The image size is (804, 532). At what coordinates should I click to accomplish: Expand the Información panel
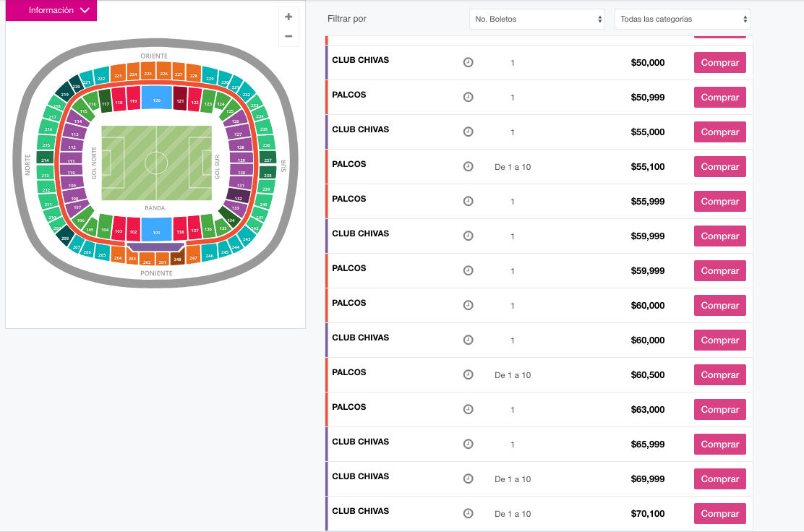[51, 10]
